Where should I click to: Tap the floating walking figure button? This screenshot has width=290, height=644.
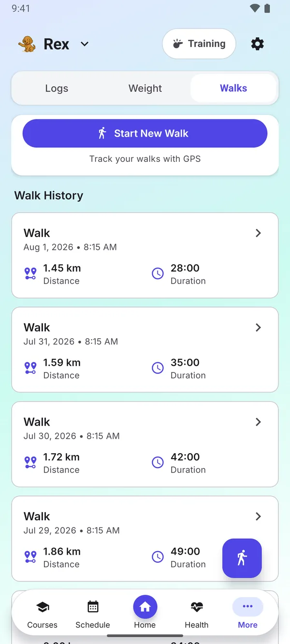click(242, 558)
